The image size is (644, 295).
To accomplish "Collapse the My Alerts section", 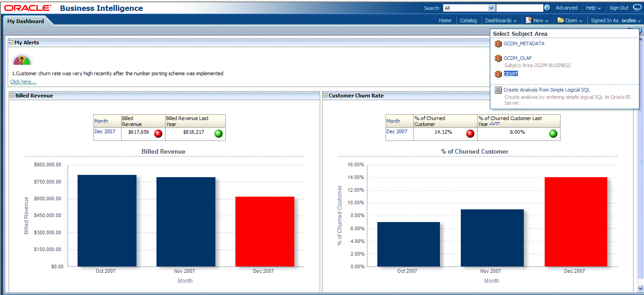I will 11,43.
